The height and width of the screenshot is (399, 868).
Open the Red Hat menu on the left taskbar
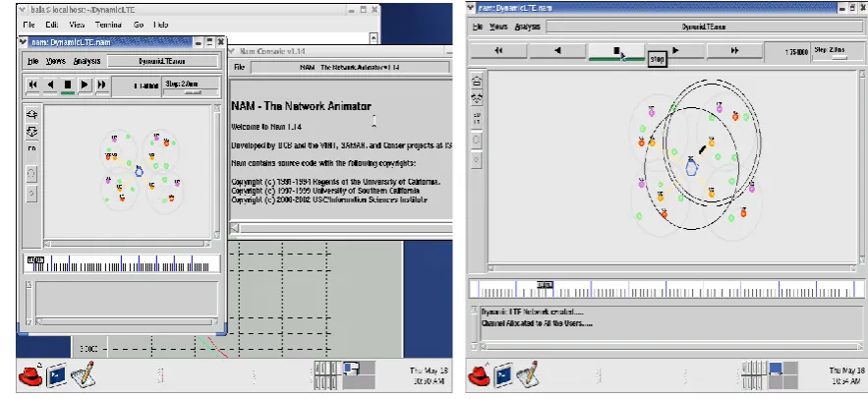point(29,374)
